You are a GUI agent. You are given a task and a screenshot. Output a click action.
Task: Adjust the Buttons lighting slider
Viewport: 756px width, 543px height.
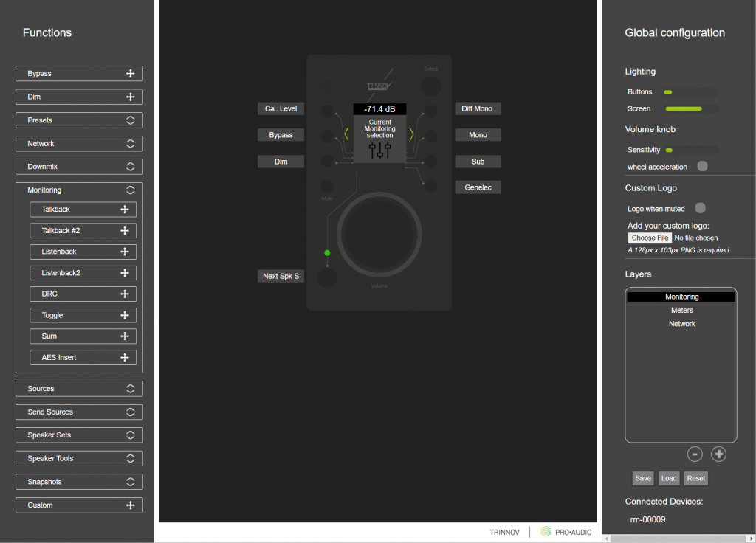click(x=691, y=92)
